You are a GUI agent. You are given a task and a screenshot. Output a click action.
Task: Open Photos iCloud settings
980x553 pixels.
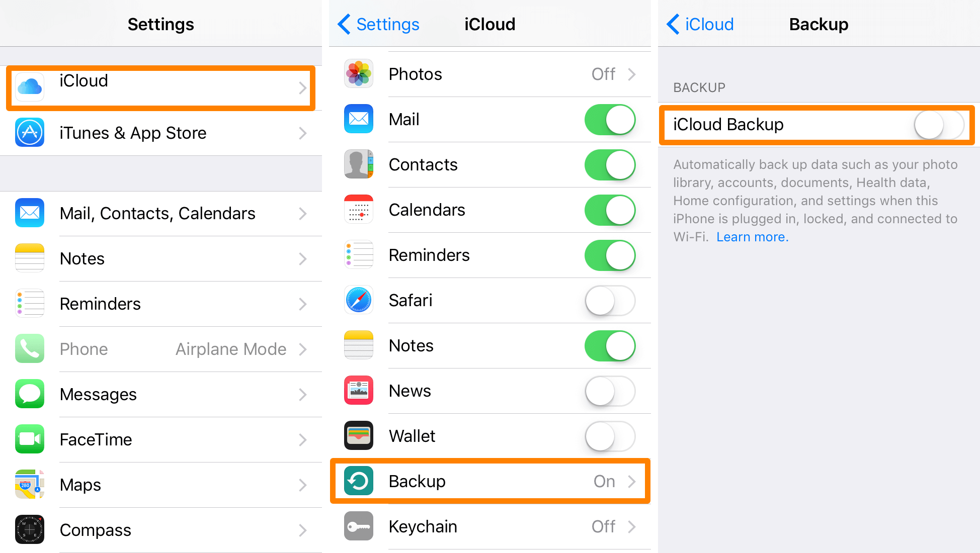click(x=490, y=74)
